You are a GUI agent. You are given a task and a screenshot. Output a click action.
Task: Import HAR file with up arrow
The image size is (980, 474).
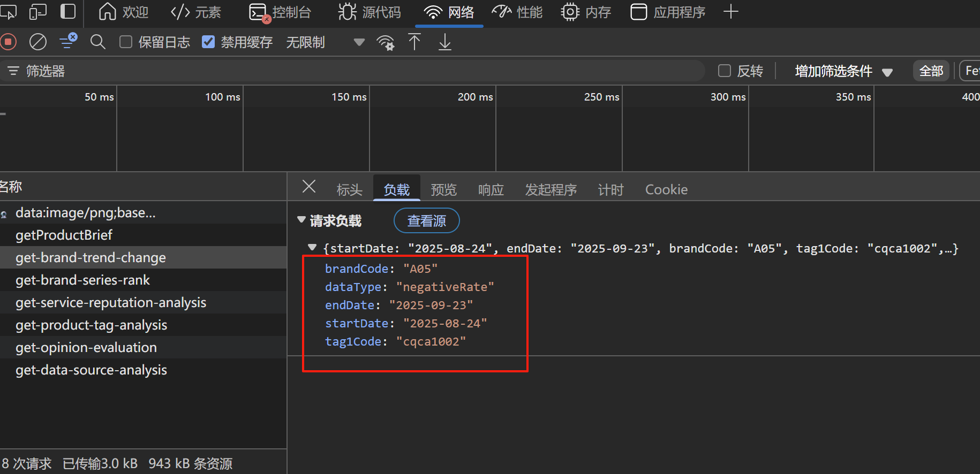point(414,42)
